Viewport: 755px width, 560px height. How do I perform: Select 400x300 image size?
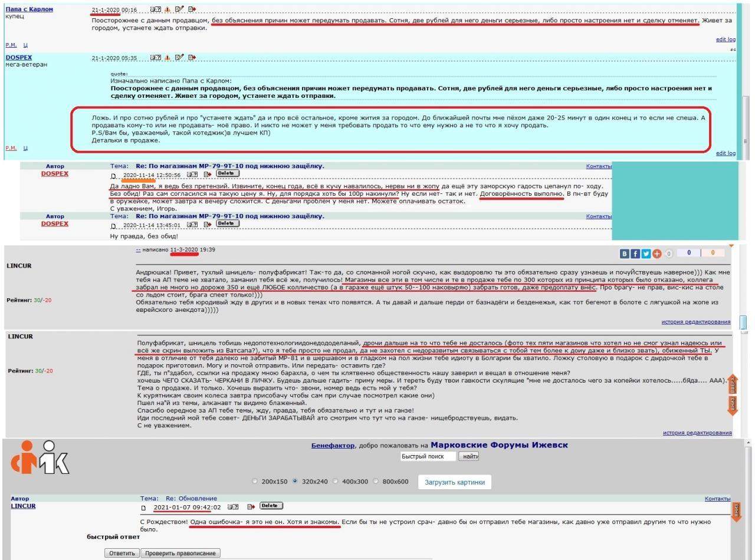click(x=336, y=481)
